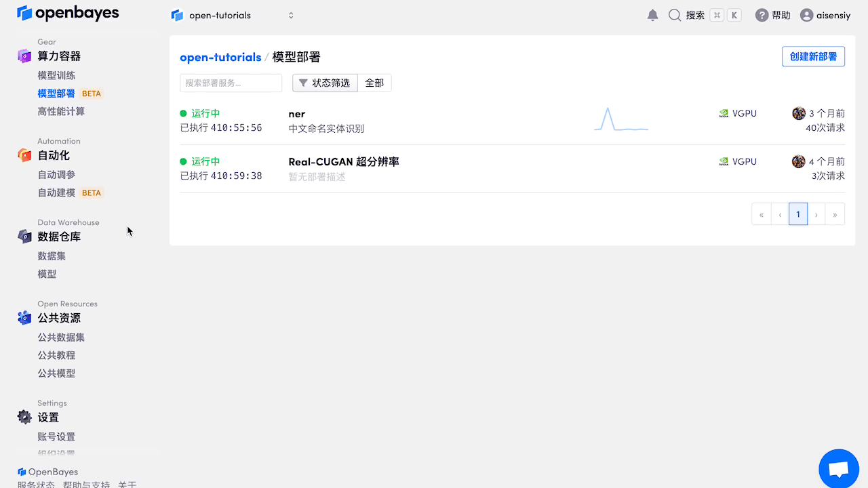Open the Real-CUGAN 超分辨率 deployment
Viewport: 868px width, 488px height.
click(x=344, y=162)
